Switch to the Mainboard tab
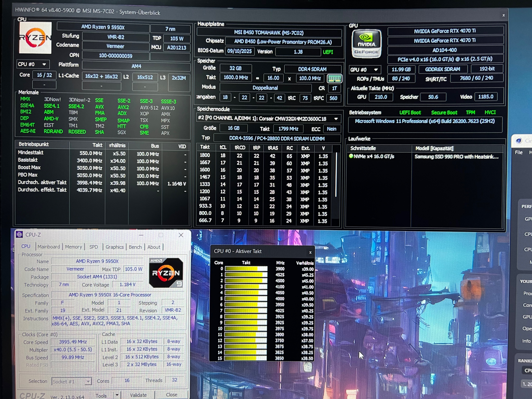 tap(49, 247)
